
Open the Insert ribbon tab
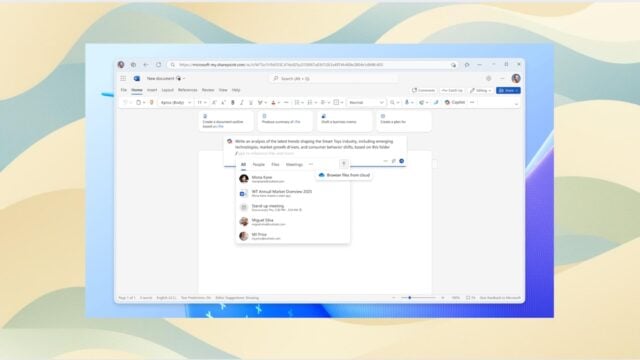coord(152,90)
